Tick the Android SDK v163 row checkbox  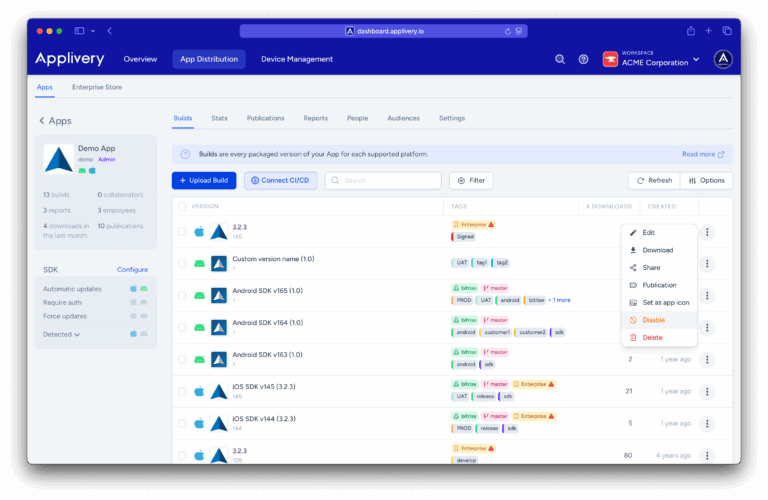tap(182, 359)
